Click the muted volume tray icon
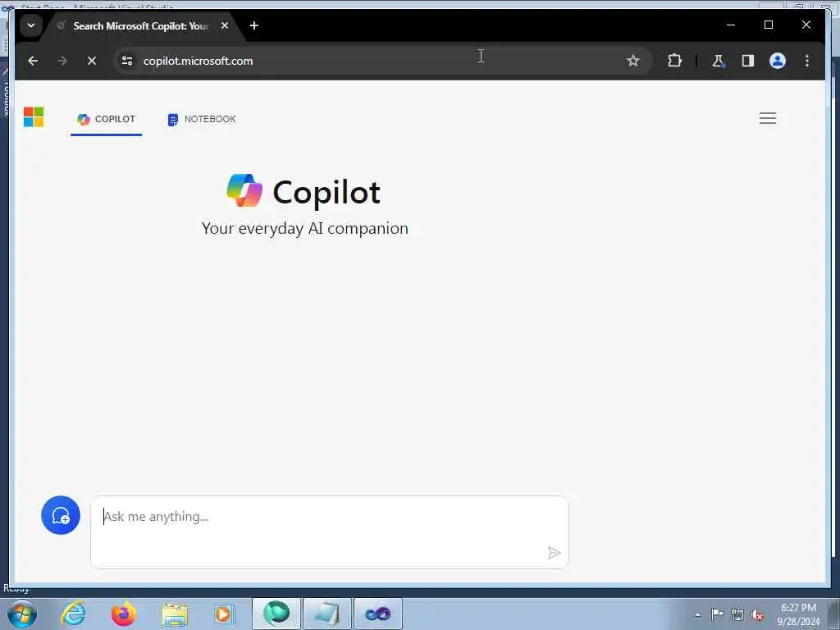The height and width of the screenshot is (630, 840). click(x=757, y=614)
